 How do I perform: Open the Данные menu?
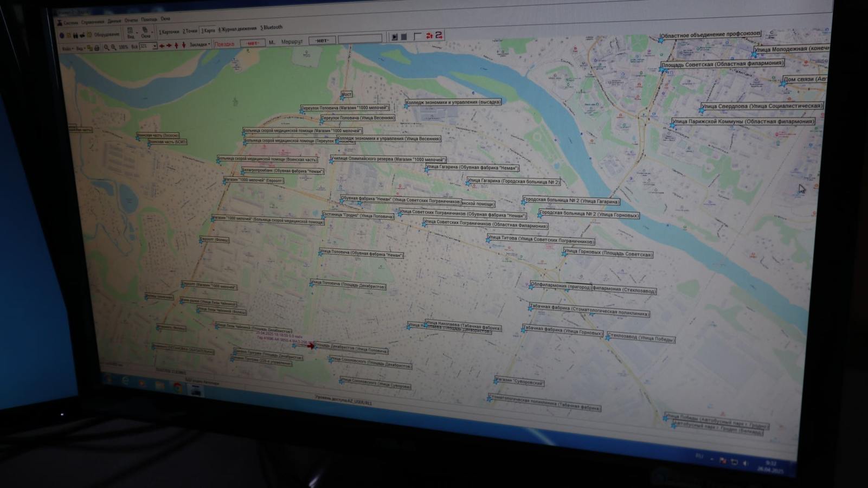pyautogui.click(x=114, y=21)
